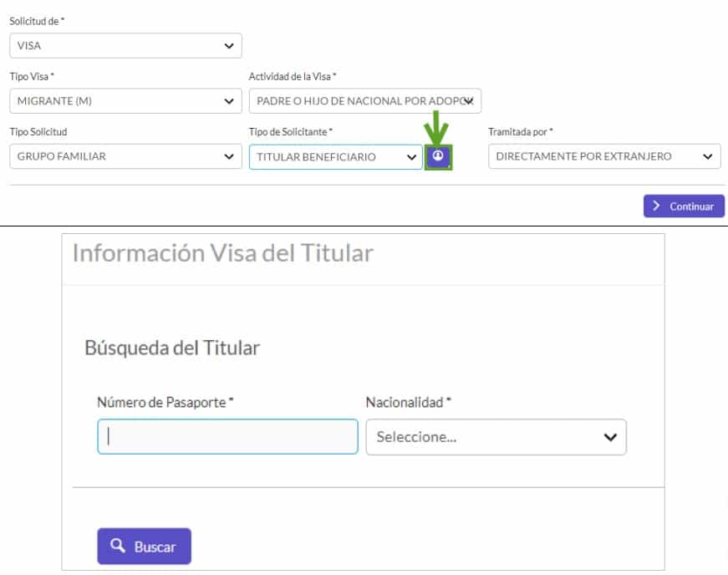Open the Nacionalidad dropdown showing Seleccione
Viewport: 728px width, 575px height.
pos(497,436)
